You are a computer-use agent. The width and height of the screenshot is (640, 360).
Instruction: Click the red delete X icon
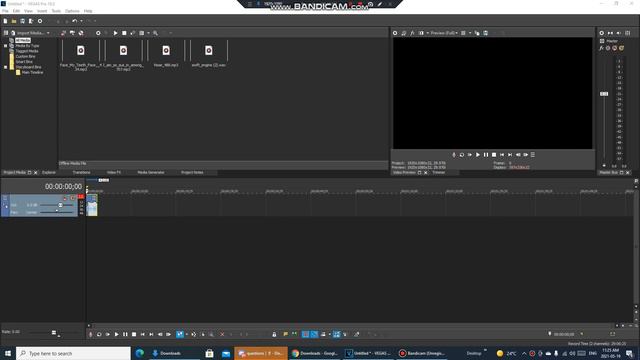point(222,334)
